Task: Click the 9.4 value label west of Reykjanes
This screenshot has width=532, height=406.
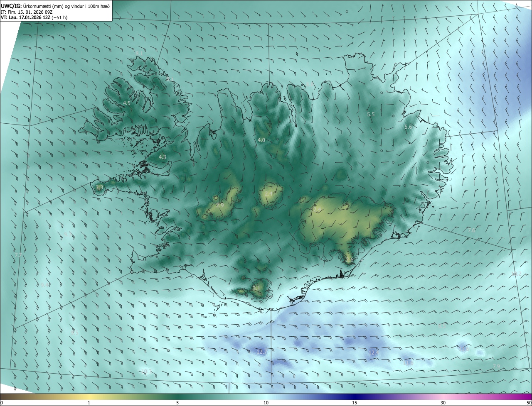Action: [x=44, y=285]
